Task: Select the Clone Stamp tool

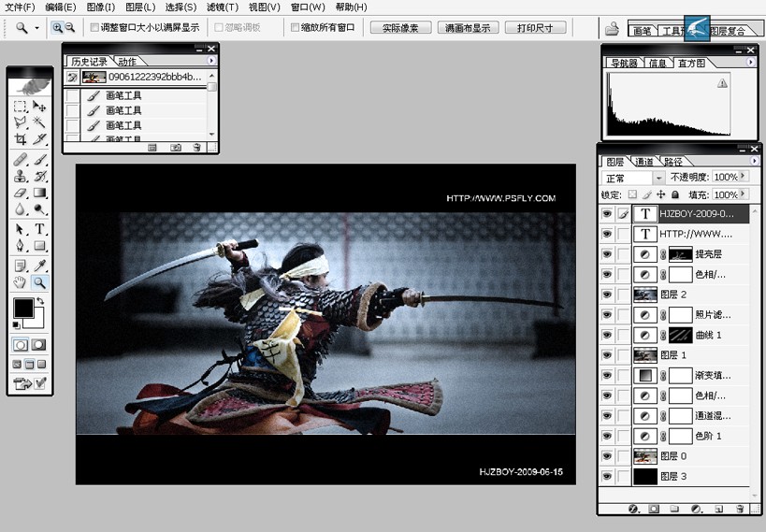Action: pos(20,176)
